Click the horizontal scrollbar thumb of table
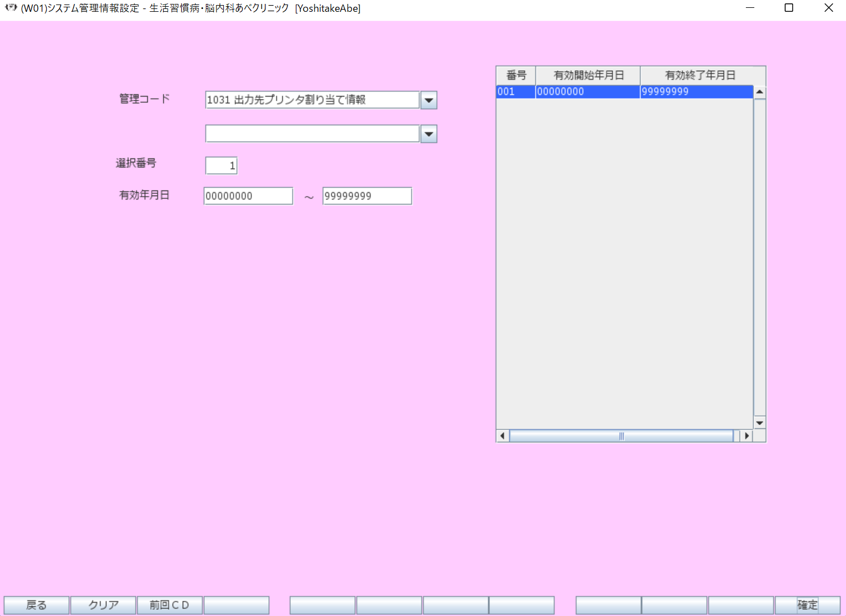The width and height of the screenshot is (846, 616). point(621,436)
